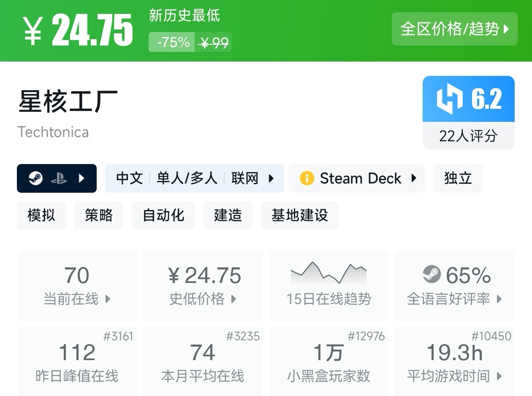Select the 模拟 tag
The image size is (532, 396).
pyautogui.click(x=41, y=215)
